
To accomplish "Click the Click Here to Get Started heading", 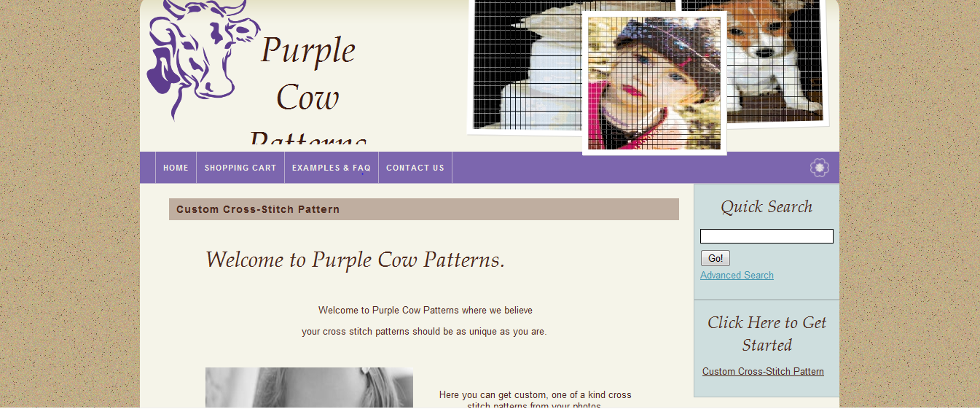I will tap(767, 333).
